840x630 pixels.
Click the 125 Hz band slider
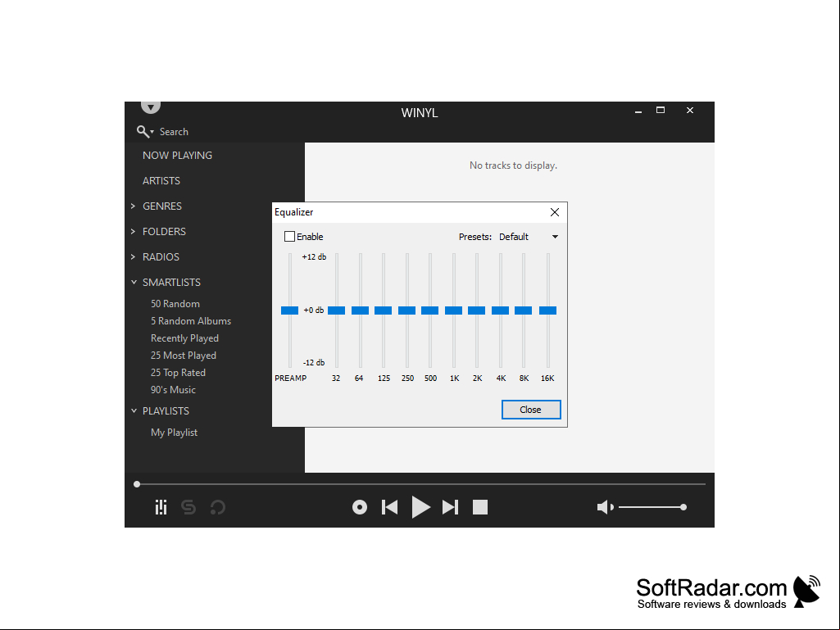[383, 310]
